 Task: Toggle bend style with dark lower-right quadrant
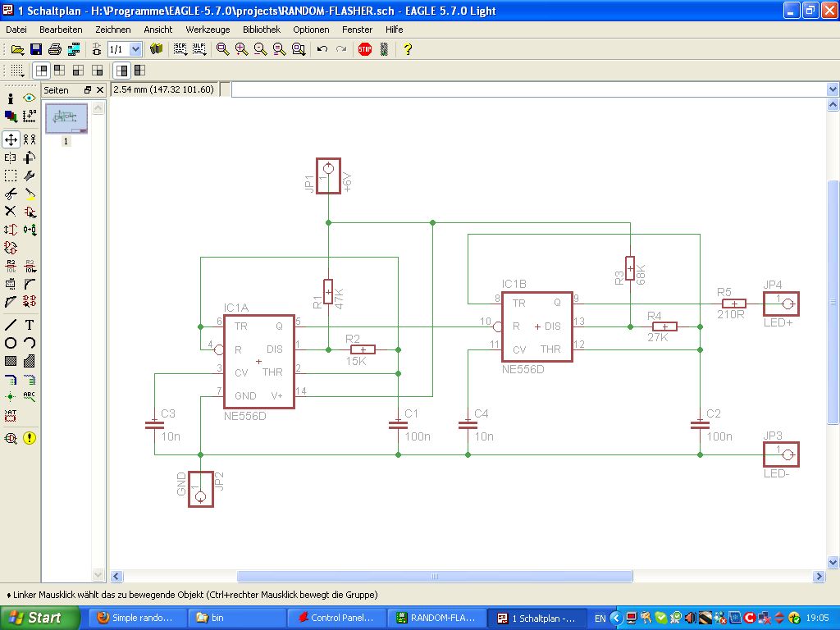97,71
